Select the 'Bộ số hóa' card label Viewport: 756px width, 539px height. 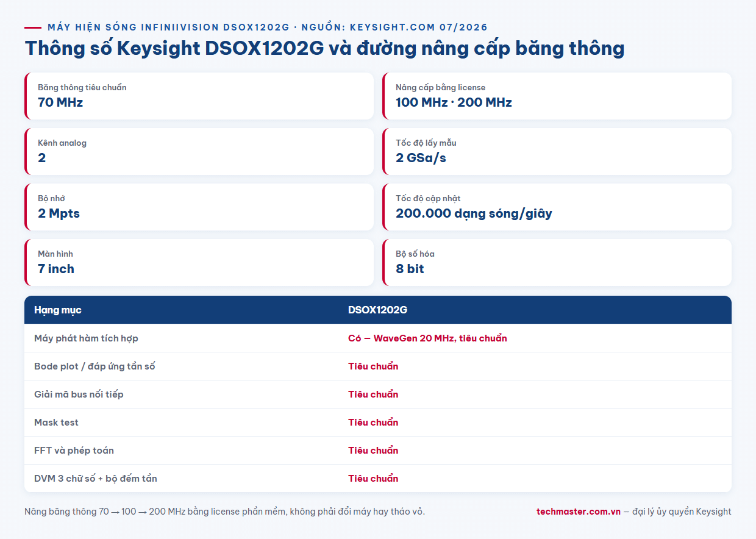[x=415, y=254]
